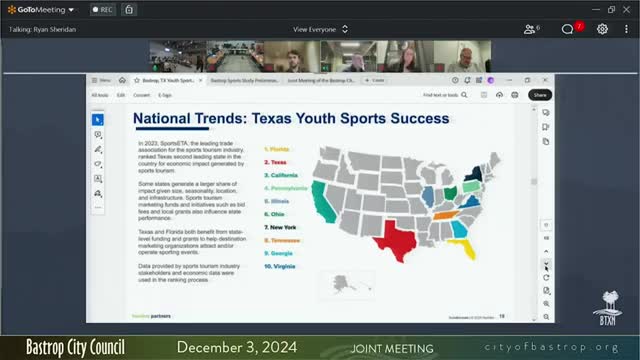Go to Acrobat Home icon

click(x=122, y=80)
